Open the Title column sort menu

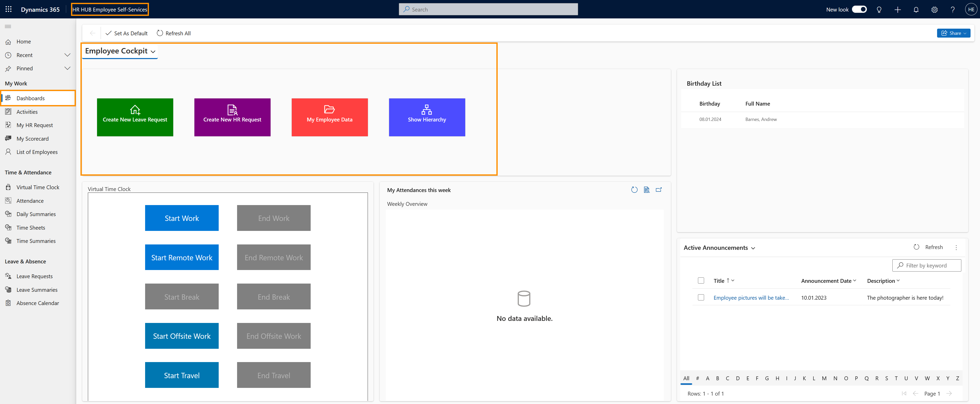pos(724,281)
